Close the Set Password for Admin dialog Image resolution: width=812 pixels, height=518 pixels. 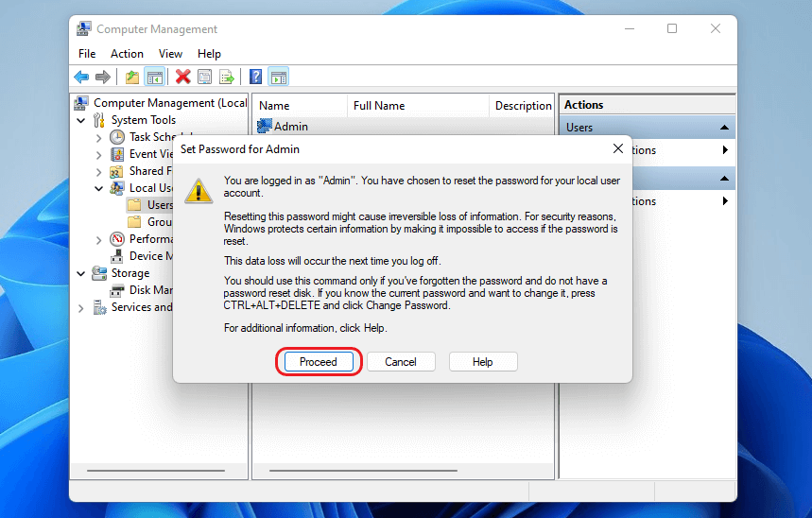tap(618, 148)
